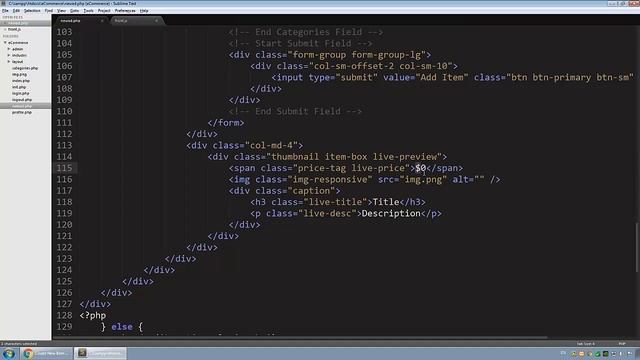This screenshot has width=640, height=360.
Task: Expand the admin folder arrow
Action: 9,49
